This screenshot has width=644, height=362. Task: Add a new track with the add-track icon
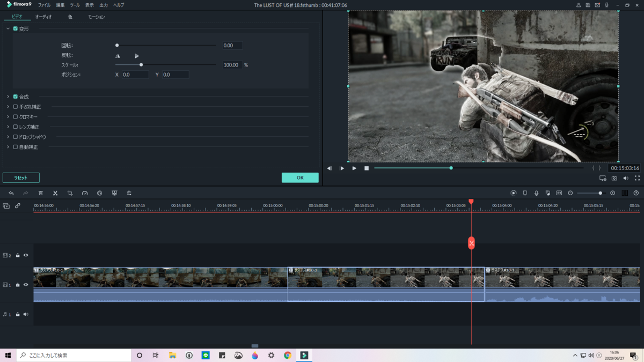coord(6,206)
